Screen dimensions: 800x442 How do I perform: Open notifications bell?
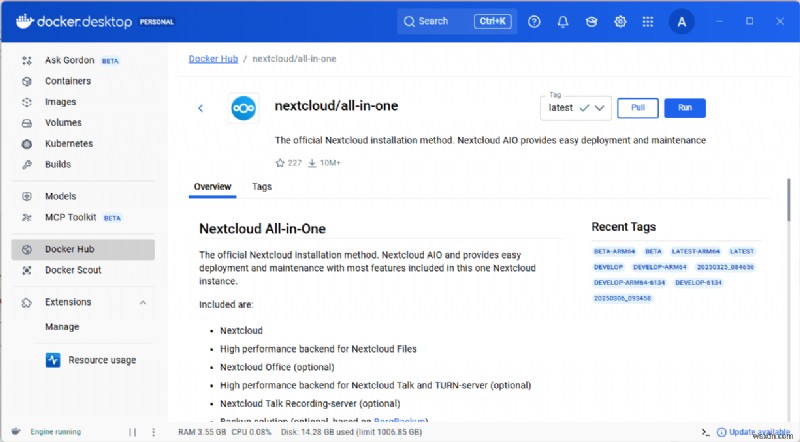563,21
